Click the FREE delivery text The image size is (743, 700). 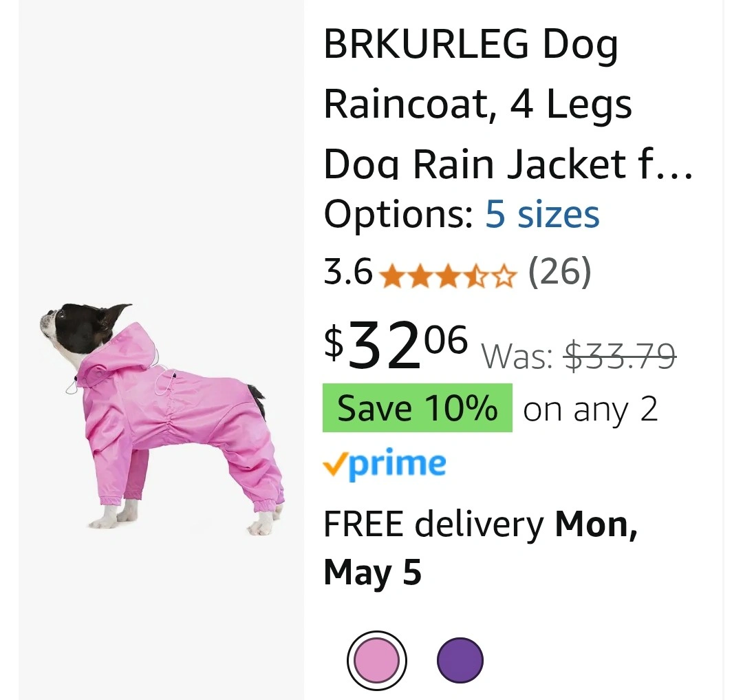[433, 524]
